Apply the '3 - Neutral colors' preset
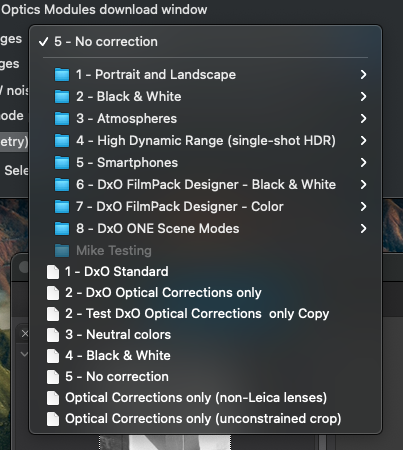 point(205,335)
